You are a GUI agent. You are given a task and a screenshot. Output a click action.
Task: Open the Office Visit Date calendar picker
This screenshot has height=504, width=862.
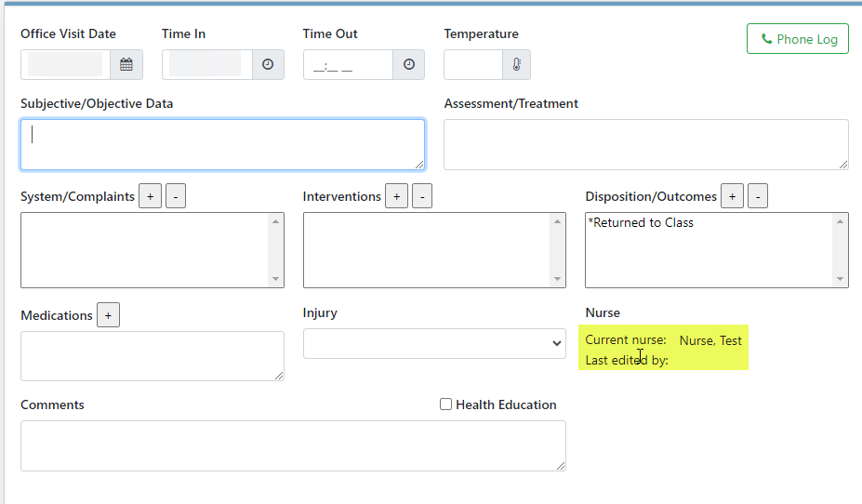click(126, 64)
